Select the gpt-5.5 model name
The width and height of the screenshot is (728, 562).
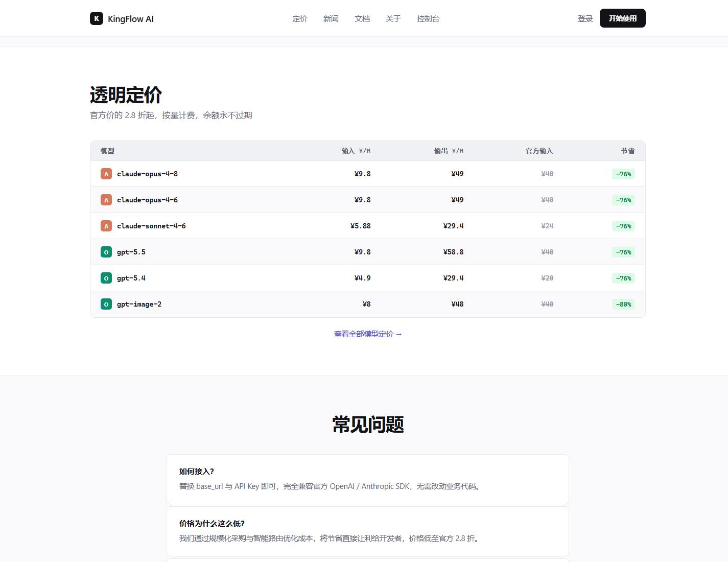click(131, 252)
